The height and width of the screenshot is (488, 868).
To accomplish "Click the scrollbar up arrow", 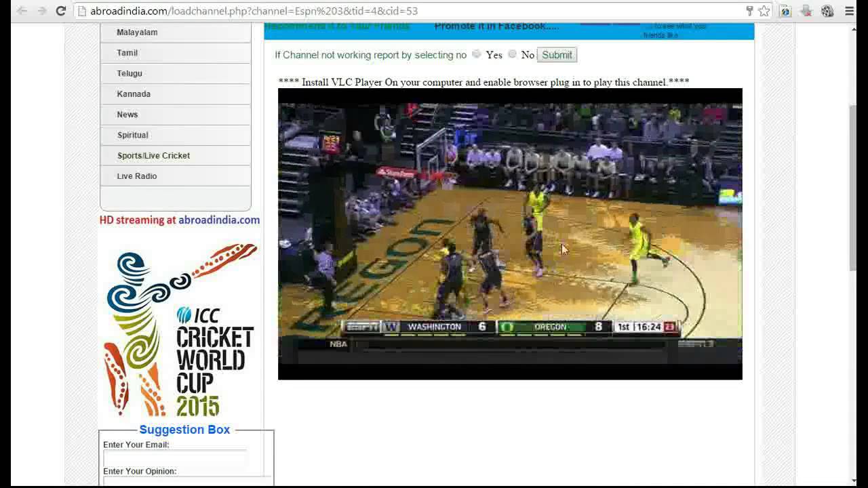I will click(853, 28).
